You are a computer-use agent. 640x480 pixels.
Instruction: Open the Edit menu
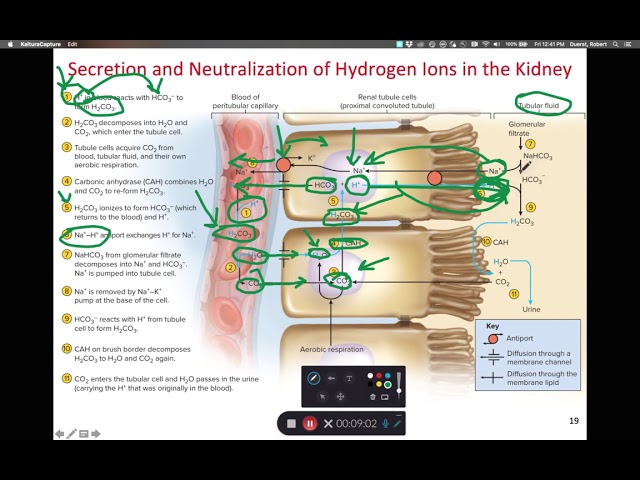click(72, 44)
